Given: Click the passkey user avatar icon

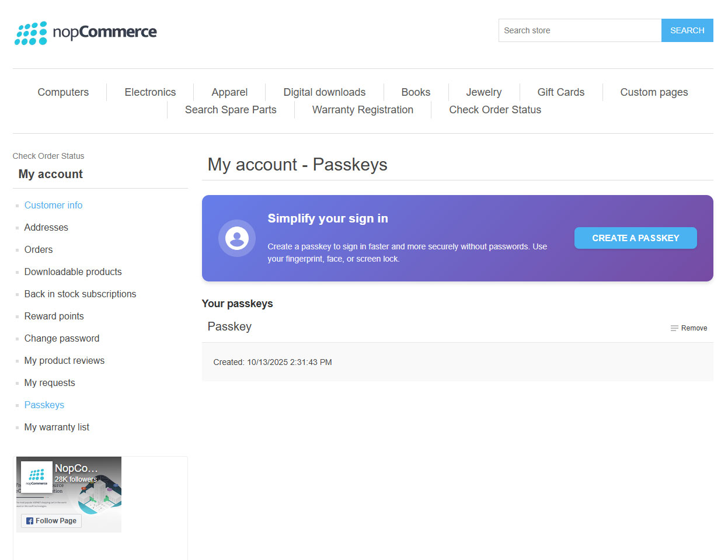Looking at the screenshot, I should click(x=237, y=238).
